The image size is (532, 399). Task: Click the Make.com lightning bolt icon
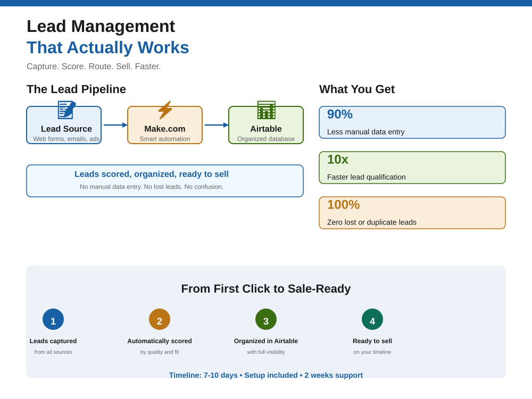pyautogui.click(x=165, y=110)
